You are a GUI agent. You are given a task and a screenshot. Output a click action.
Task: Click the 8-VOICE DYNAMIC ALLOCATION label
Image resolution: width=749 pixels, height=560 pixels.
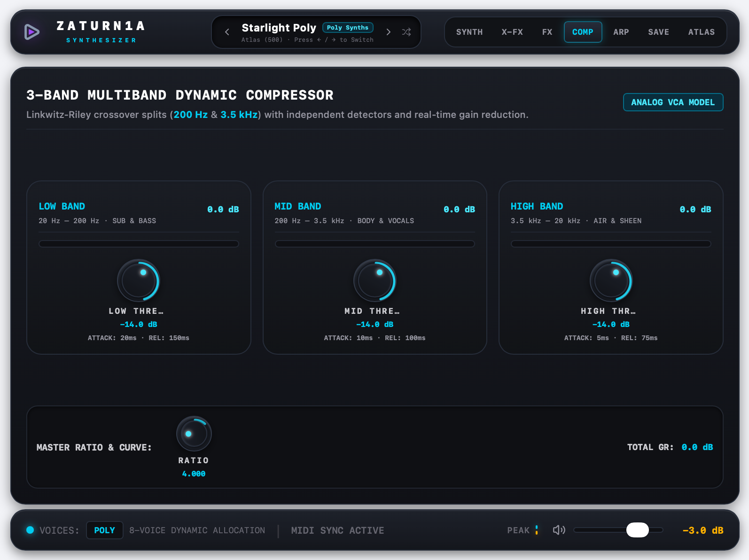point(197,530)
